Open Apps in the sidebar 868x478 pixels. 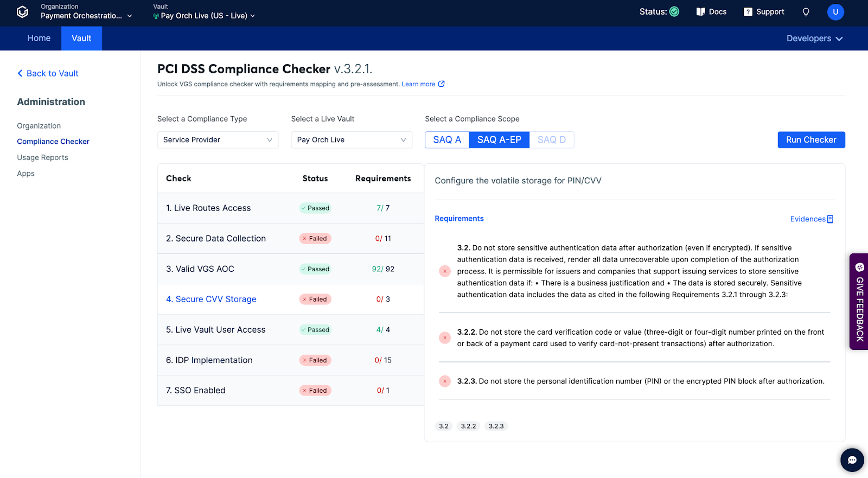[x=25, y=174]
